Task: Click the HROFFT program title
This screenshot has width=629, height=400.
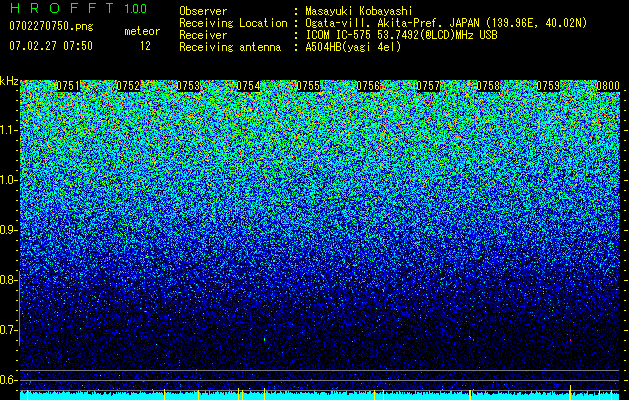Action: (62, 8)
